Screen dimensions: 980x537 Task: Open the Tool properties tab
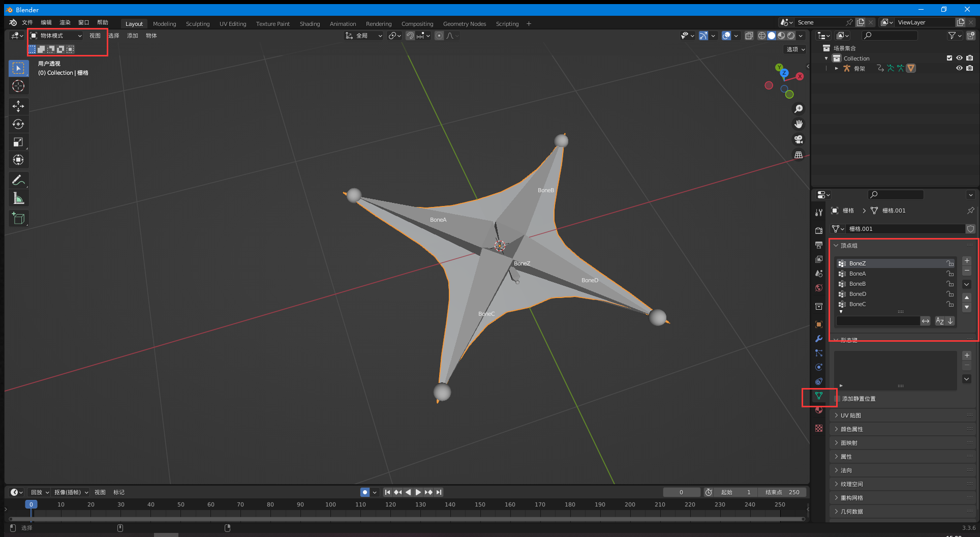[x=818, y=213]
